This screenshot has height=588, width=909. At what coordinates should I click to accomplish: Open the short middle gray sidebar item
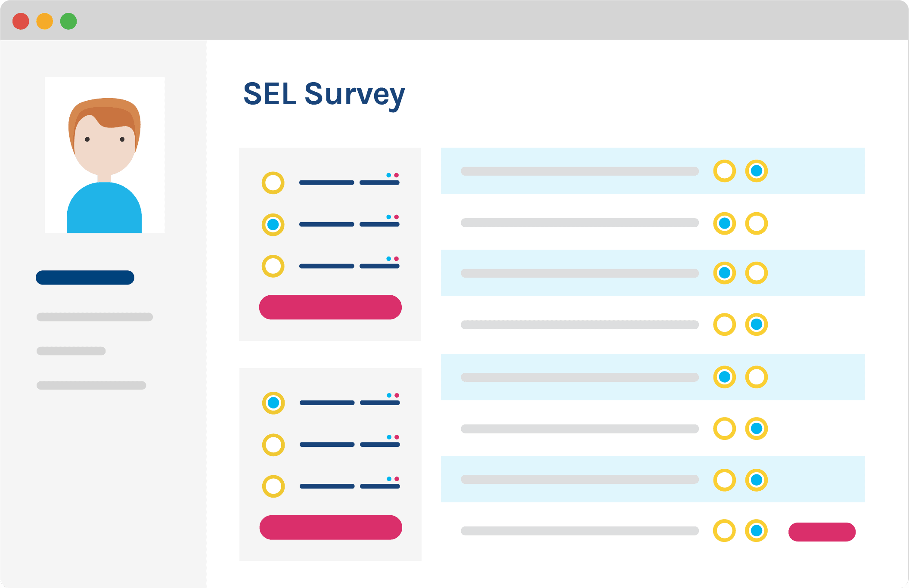pyautogui.click(x=71, y=351)
